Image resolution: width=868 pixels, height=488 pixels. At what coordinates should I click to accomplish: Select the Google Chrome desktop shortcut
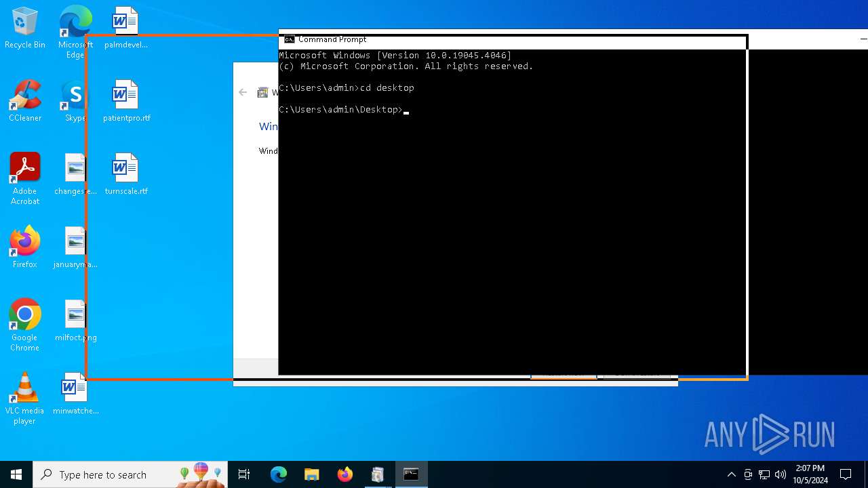click(x=25, y=325)
